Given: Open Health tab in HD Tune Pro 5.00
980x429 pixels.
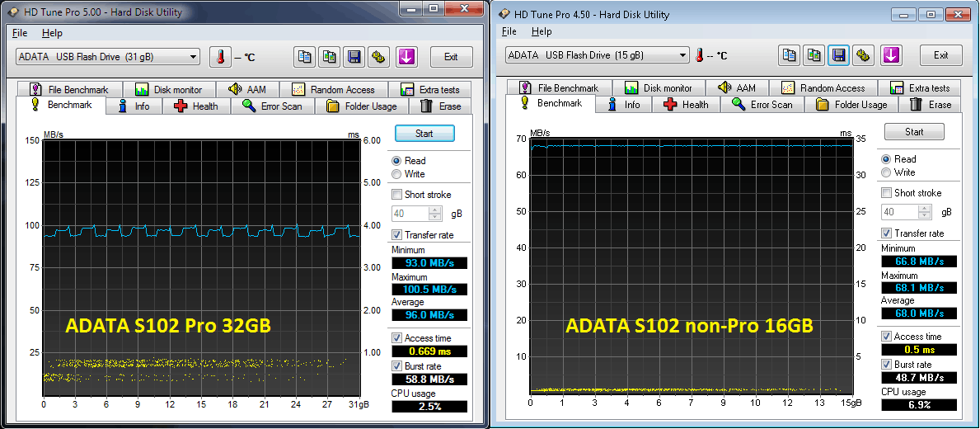Looking at the screenshot, I should point(197,106).
